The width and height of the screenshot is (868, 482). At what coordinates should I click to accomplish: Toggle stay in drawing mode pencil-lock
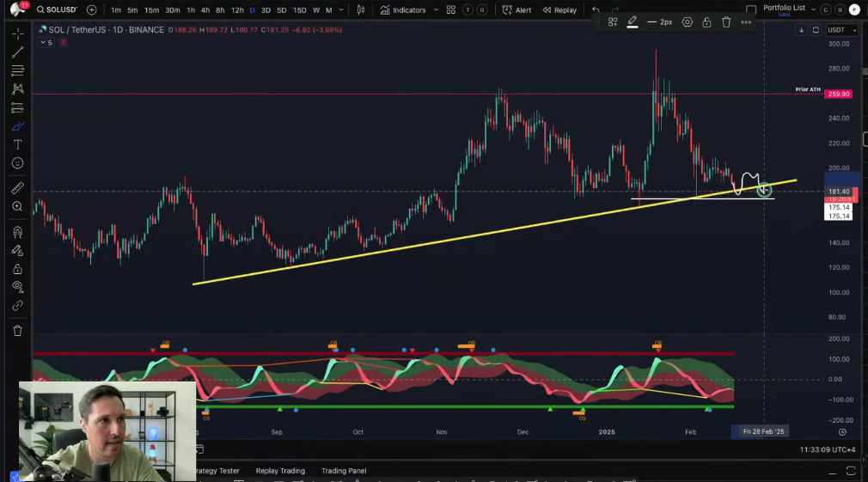[x=18, y=251]
